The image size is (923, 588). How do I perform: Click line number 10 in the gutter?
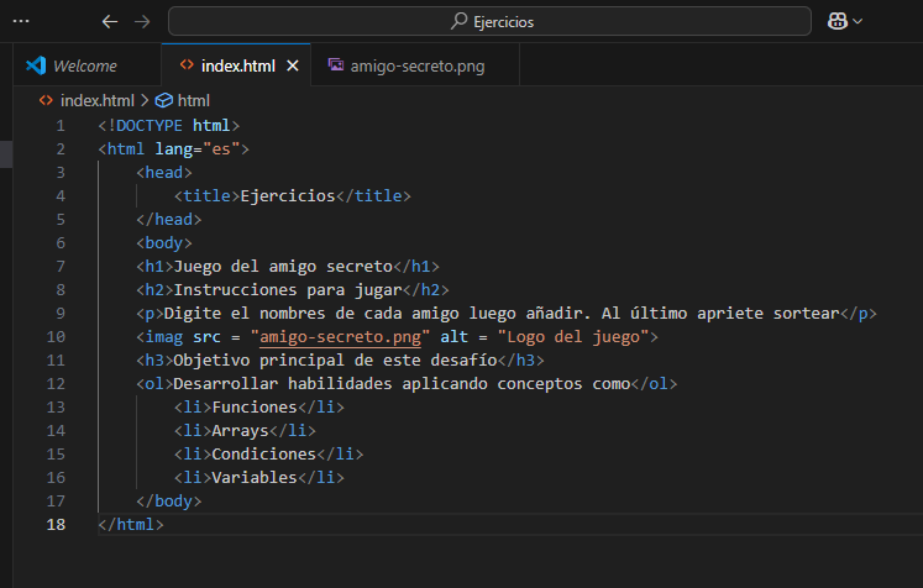click(56, 337)
